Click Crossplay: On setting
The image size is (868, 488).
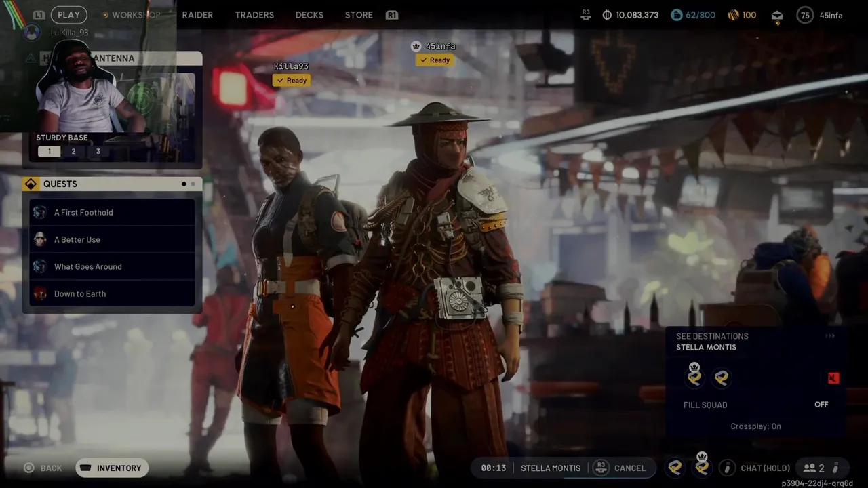click(x=755, y=426)
